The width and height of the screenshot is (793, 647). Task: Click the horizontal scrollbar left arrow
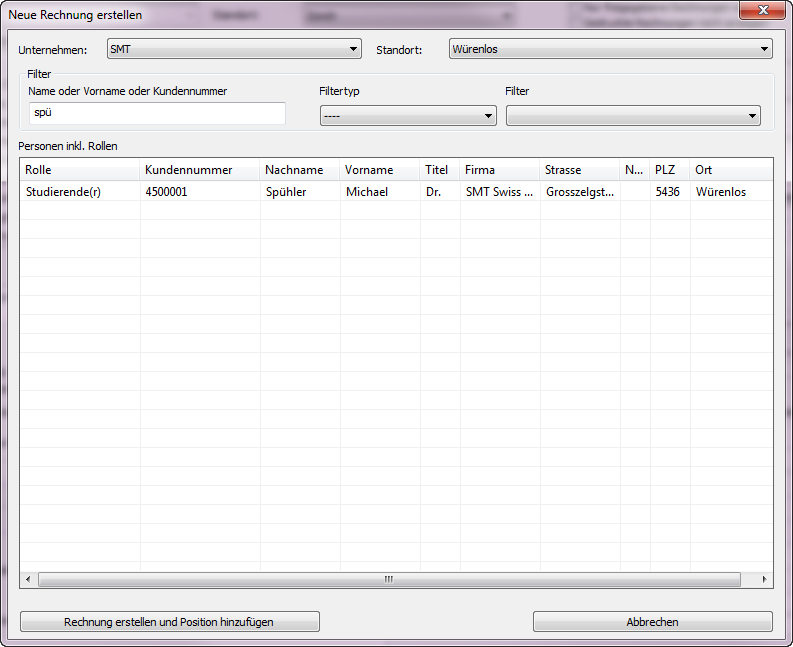coord(27,579)
